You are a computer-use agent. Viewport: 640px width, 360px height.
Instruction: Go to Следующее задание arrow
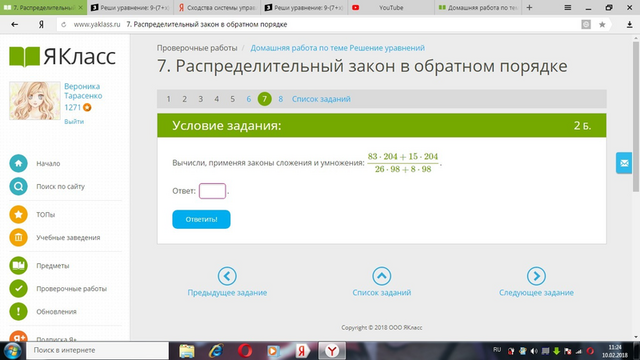[x=536, y=276]
